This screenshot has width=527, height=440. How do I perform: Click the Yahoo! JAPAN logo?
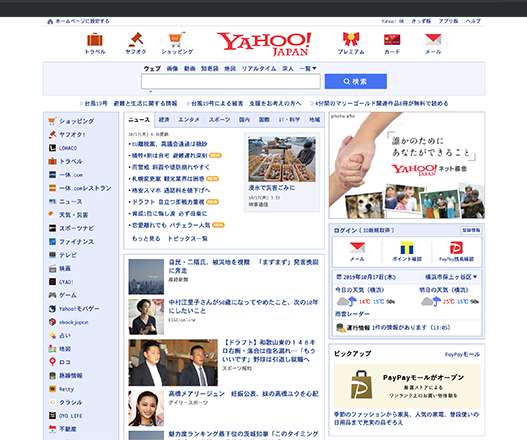(x=264, y=44)
